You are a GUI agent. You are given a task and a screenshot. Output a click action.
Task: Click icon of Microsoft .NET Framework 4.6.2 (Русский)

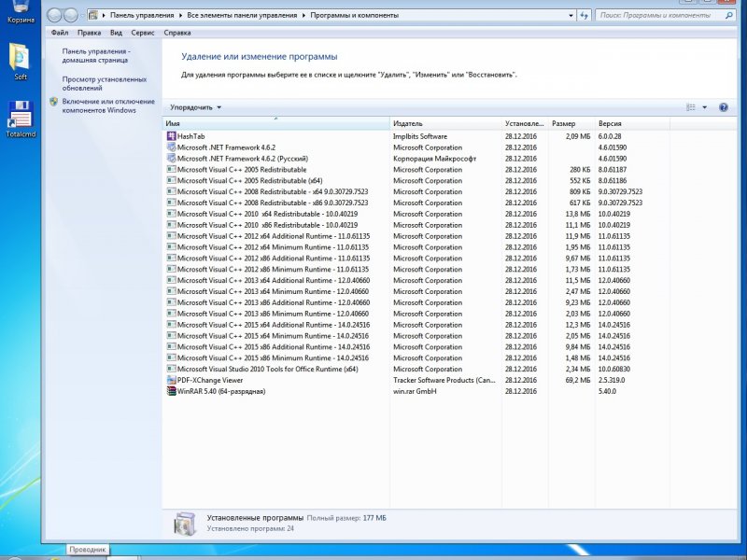[172, 159]
